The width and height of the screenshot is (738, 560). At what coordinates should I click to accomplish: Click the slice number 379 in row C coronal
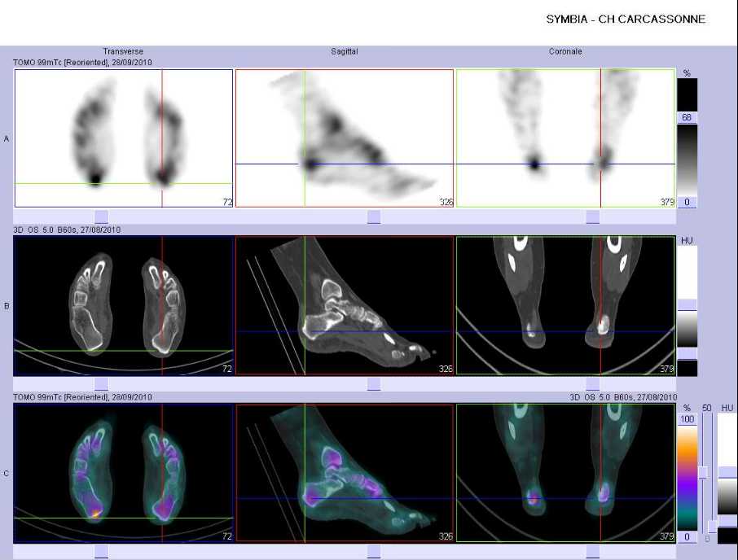(x=667, y=536)
